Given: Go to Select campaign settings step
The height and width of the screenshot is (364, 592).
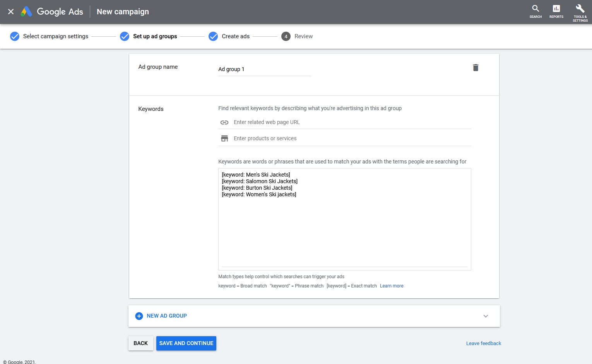Looking at the screenshot, I should 56,36.
